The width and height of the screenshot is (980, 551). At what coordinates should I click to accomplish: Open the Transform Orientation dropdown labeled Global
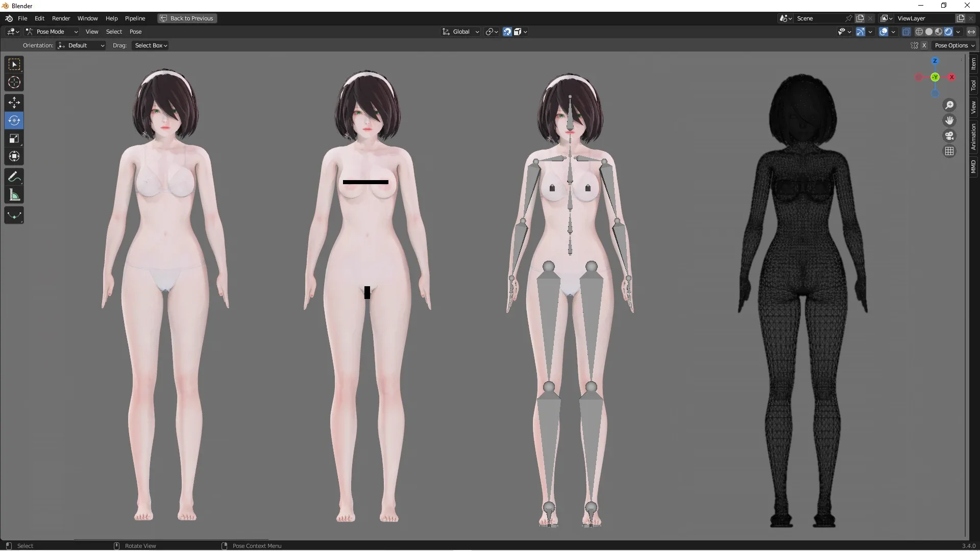click(x=460, y=31)
